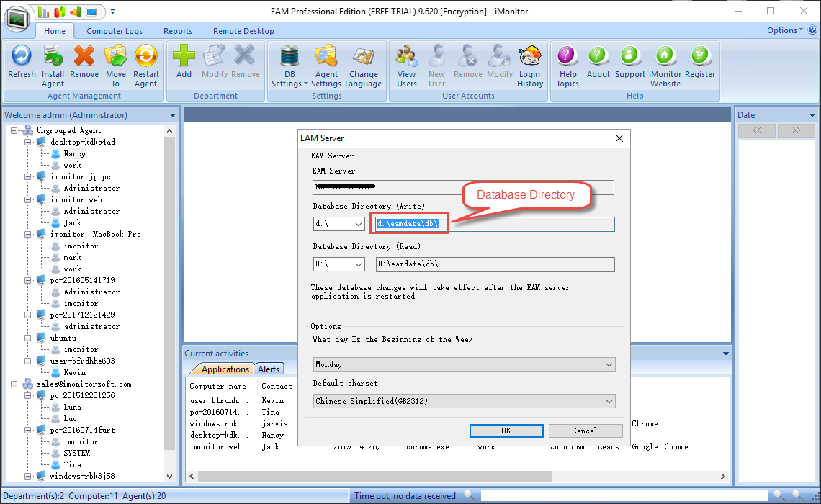
Task: Select user Tina under pc-20160714furt
Action: (72, 464)
